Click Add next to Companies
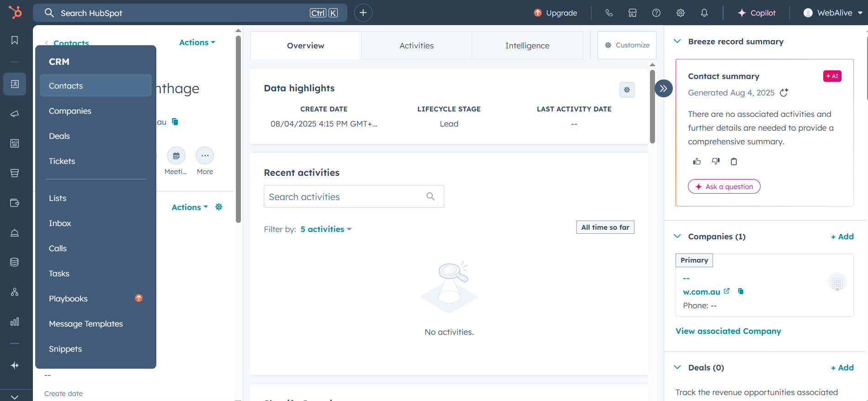The height and width of the screenshot is (401, 868). [x=842, y=237]
